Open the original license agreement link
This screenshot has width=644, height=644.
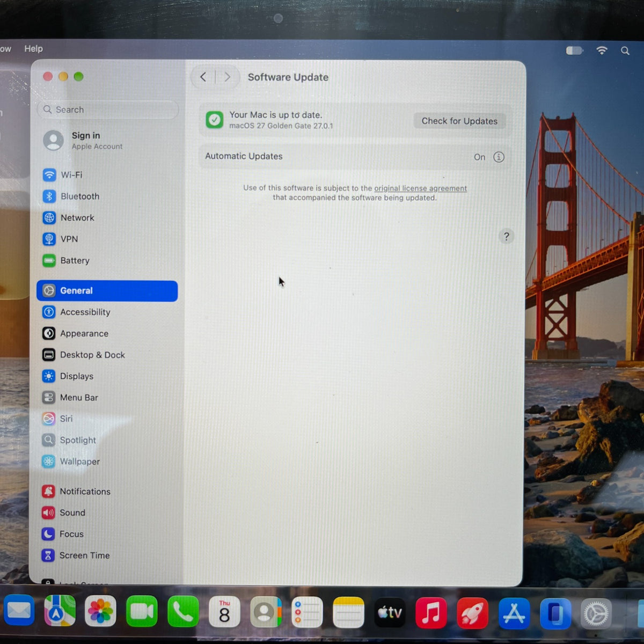[x=420, y=188]
